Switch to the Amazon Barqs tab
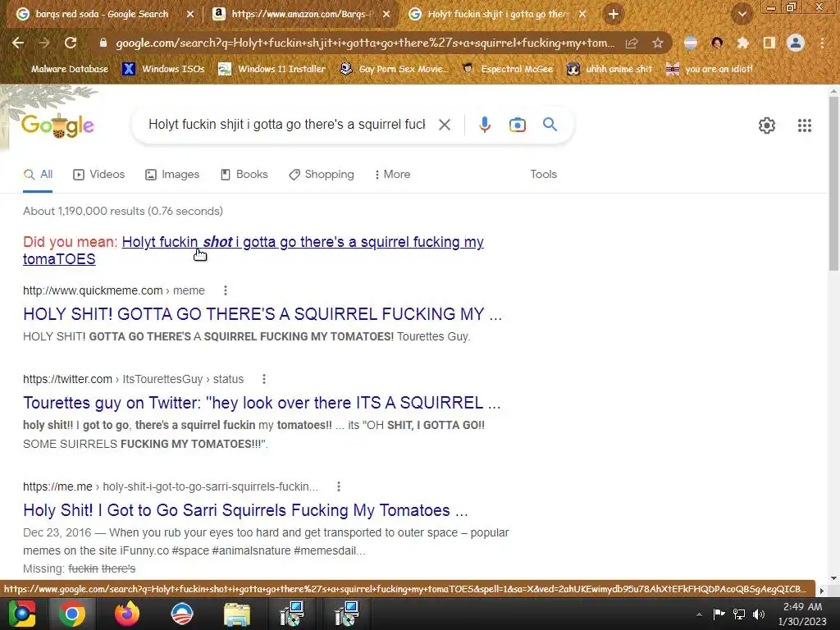The height and width of the screenshot is (630, 840). pyautogui.click(x=302, y=14)
